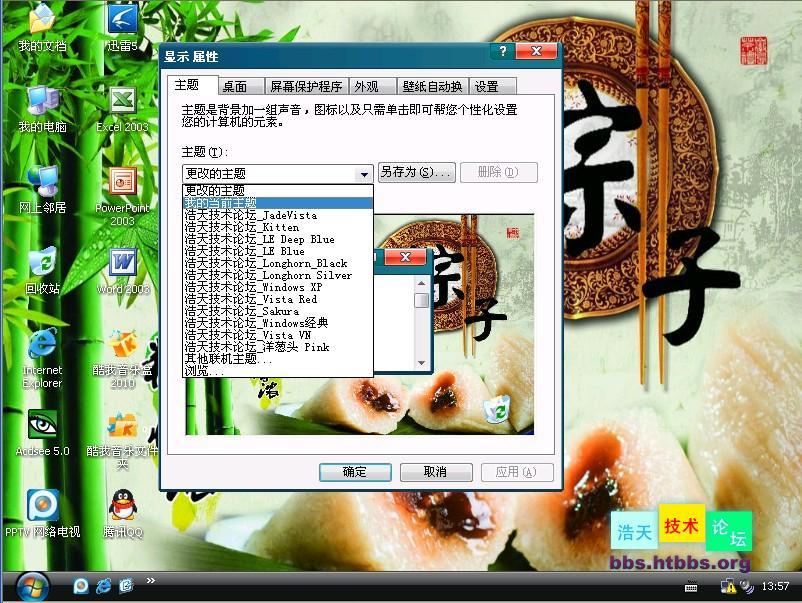Viewport: 802px width, 603px height.
Task: Click the 另存为(S)... button
Action: (x=416, y=172)
